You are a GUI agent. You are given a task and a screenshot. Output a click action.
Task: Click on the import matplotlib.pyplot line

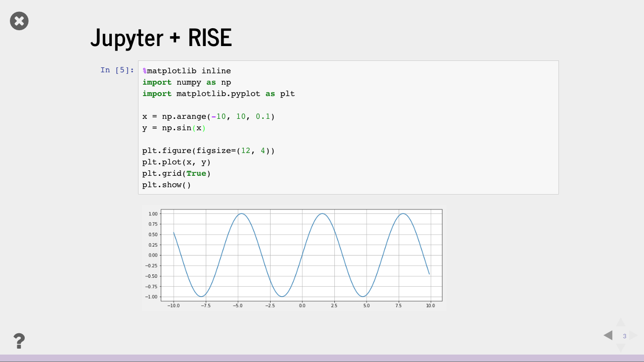(218, 94)
